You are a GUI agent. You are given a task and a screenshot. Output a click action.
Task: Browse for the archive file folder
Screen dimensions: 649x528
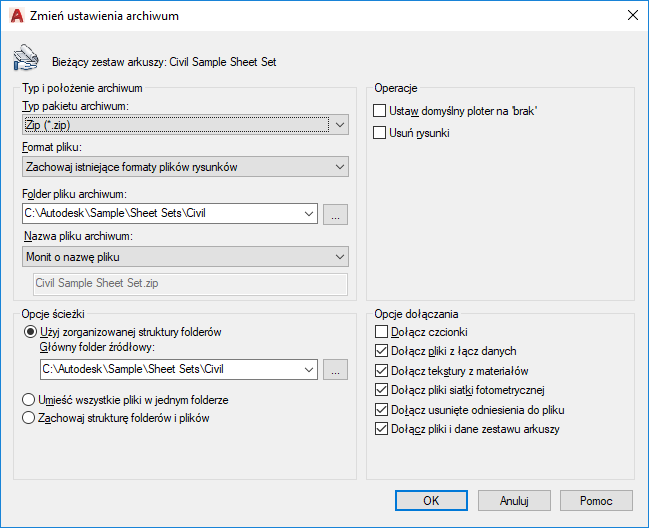336,213
